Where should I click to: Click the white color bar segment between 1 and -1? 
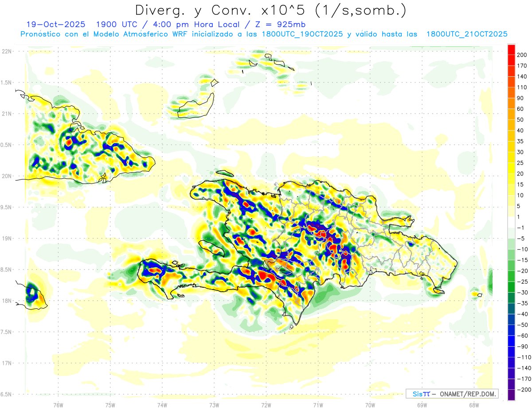tap(511, 223)
